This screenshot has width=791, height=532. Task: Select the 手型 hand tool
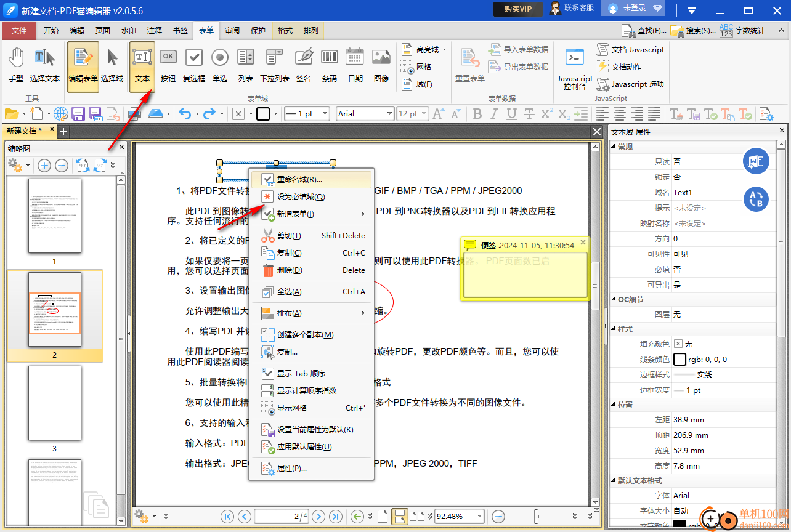pos(16,65)
